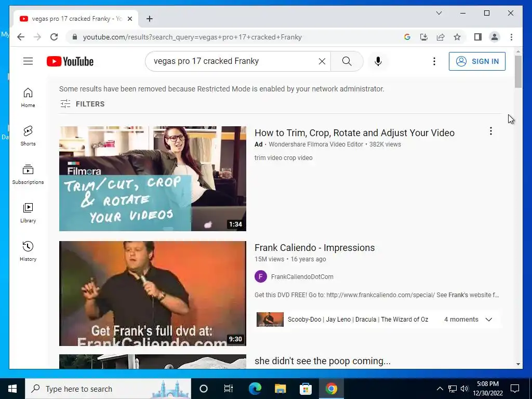
Task: Click the Google icon in the address bar
Action: pyautogui.click(x=407, y=37)
